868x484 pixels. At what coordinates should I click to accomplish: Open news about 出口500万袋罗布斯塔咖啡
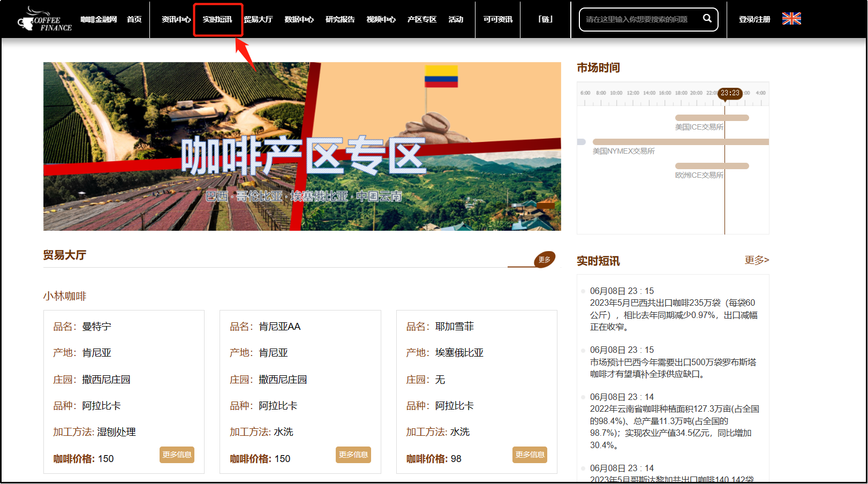[673, 368]
